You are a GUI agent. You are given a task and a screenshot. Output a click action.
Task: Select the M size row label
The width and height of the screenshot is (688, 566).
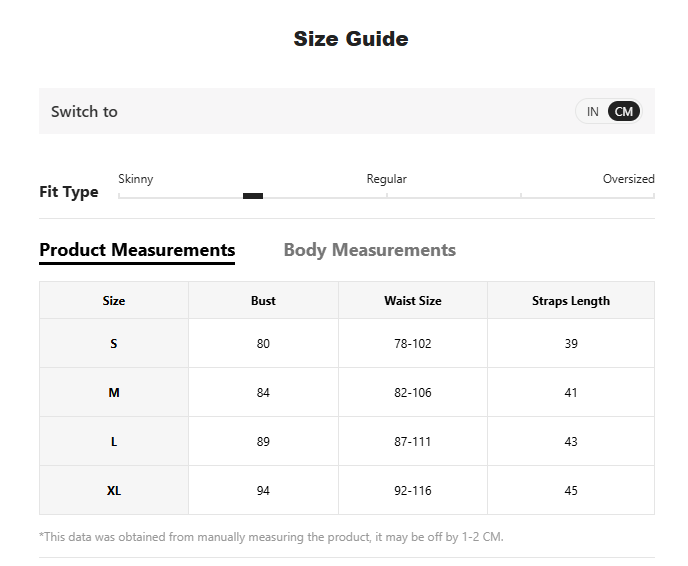[114, 393]
